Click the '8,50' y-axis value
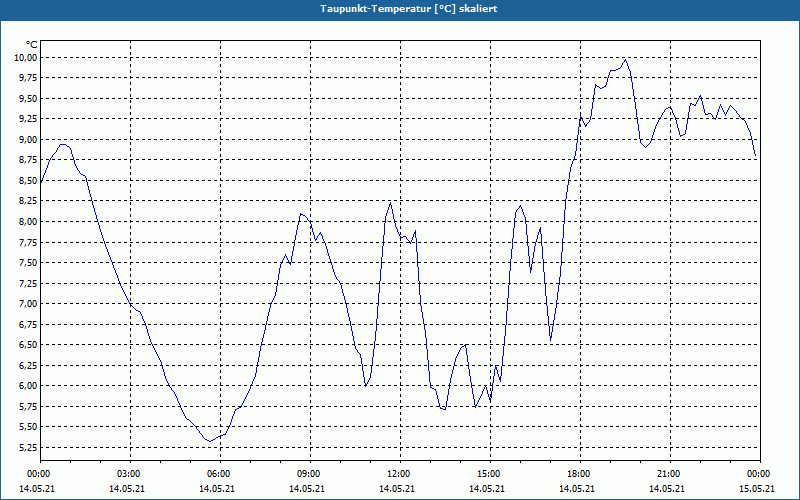This screenshot has height=500, width=800. (27, 181)
